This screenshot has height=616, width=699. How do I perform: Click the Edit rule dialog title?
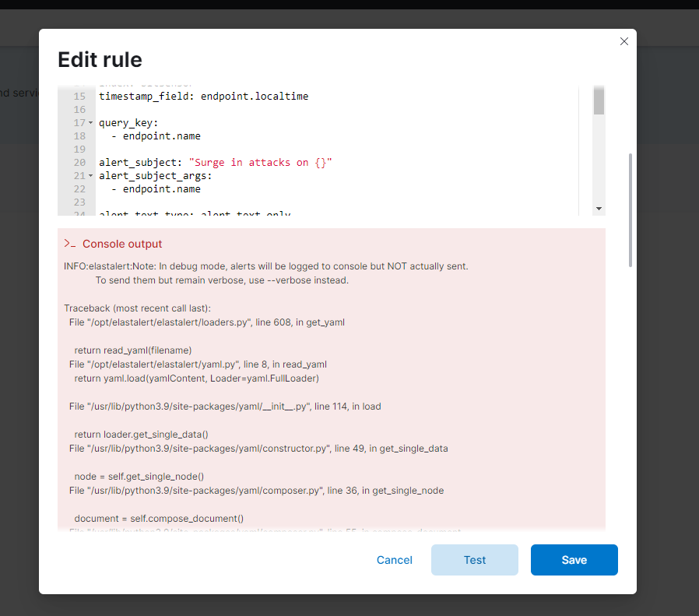tap(100, 60)
